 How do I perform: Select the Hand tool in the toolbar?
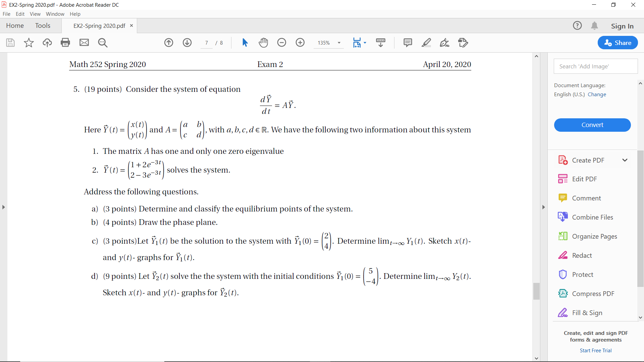tap(264, 43)
